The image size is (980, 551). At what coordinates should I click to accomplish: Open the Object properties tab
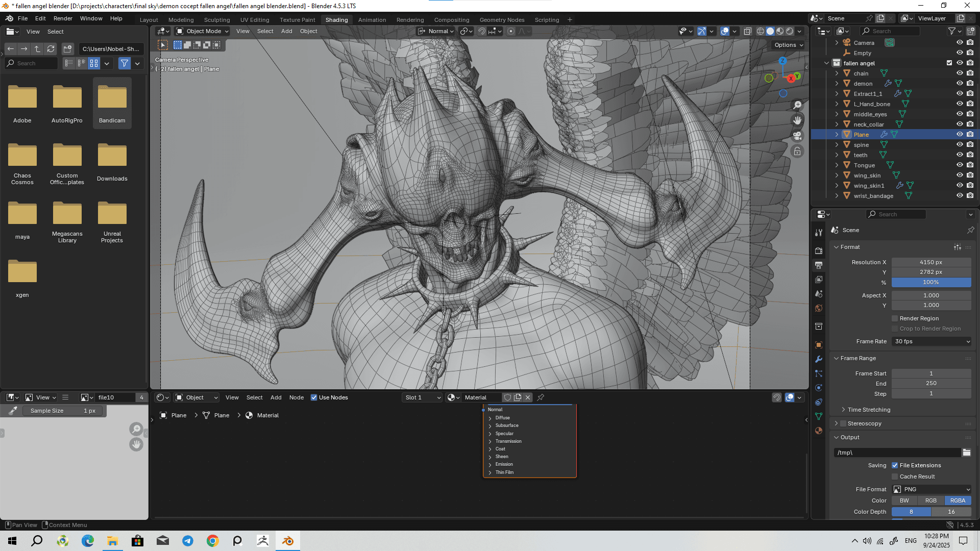pyautogui.click(x=819, y=345)
